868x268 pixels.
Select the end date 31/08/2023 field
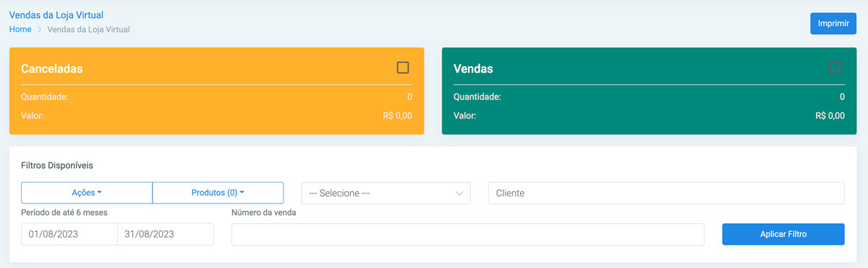click(166, 234)
